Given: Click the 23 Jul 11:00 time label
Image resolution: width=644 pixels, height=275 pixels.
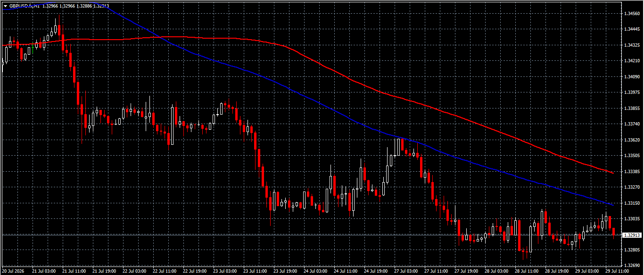Looking at the screenshot, I should point(255,272).
